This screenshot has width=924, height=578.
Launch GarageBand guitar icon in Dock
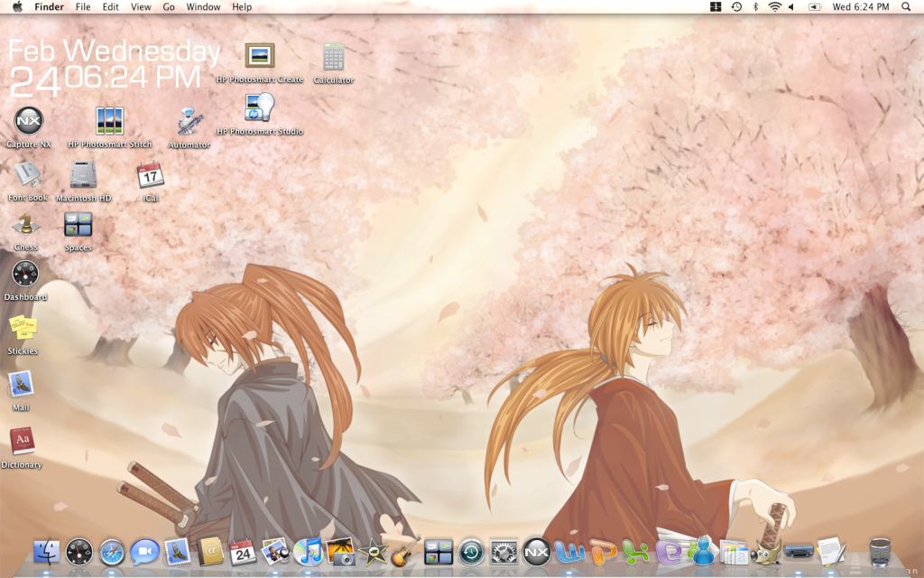point(405,552)
